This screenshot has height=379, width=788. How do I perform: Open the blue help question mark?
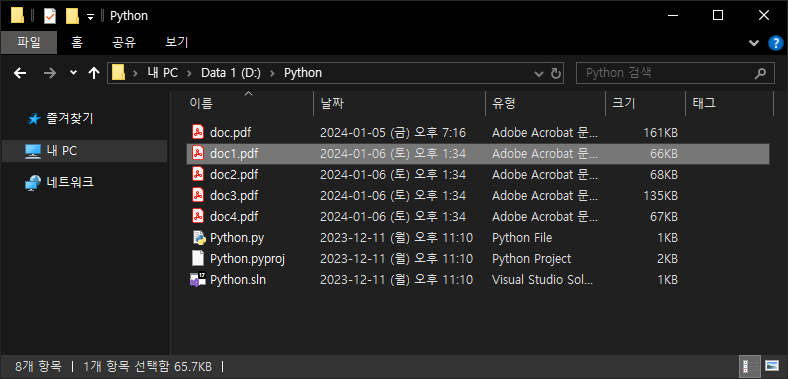(775, 43)
